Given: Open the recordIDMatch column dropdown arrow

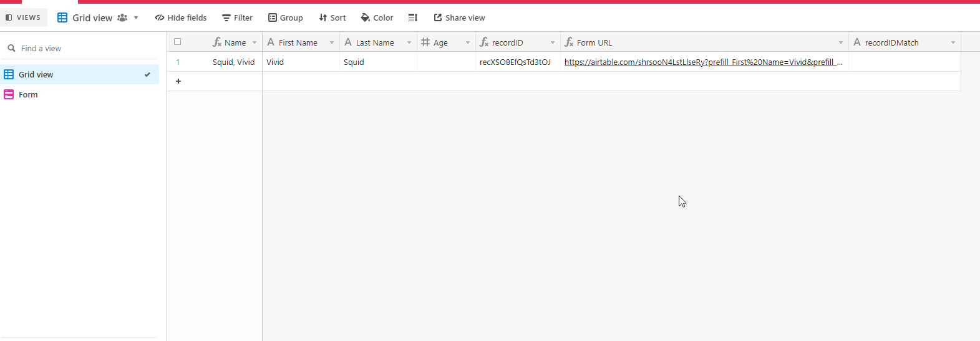Looking at the screenshot, I should [x=953, y=42].
